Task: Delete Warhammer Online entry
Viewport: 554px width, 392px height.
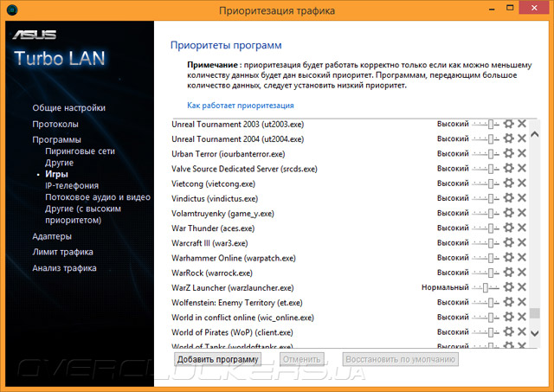Action: pos(522,258)
